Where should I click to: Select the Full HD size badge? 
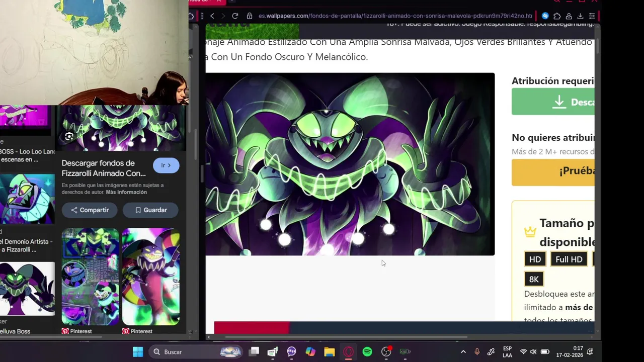pyautogui.click(x=569, y=259)
